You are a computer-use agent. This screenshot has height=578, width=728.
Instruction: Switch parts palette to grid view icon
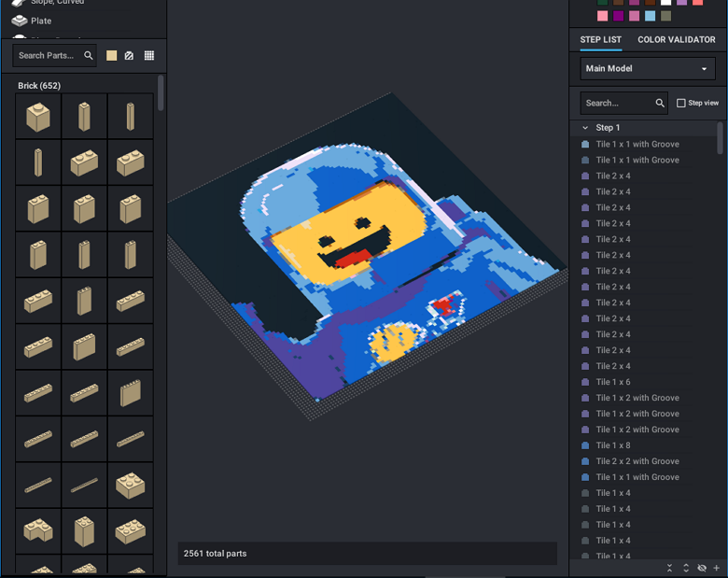(149, 56)
